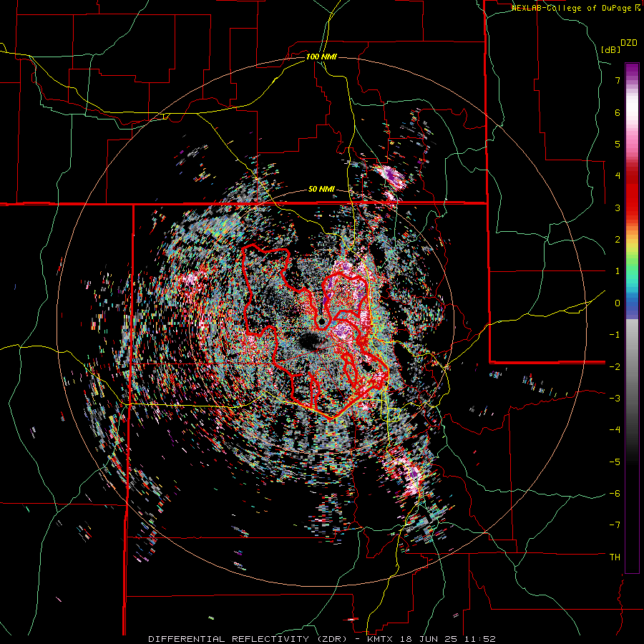
Task: Click the color scale value 0
Action: 618,303
